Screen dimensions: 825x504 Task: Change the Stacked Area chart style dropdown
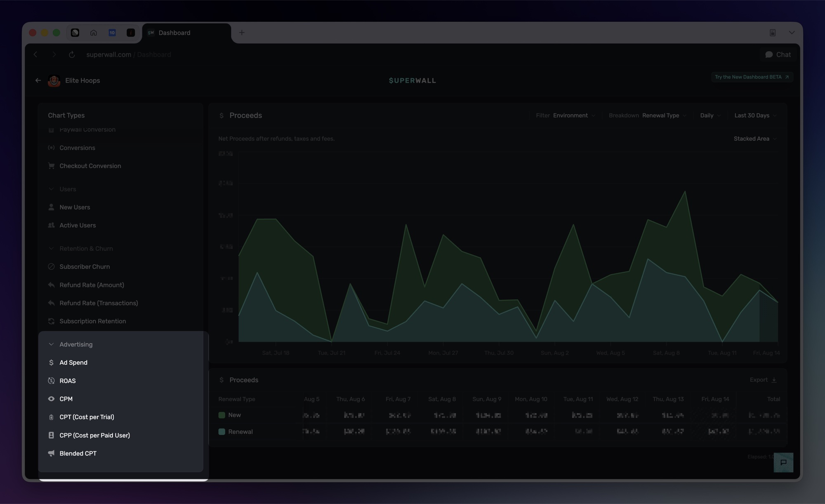point(755,139)
